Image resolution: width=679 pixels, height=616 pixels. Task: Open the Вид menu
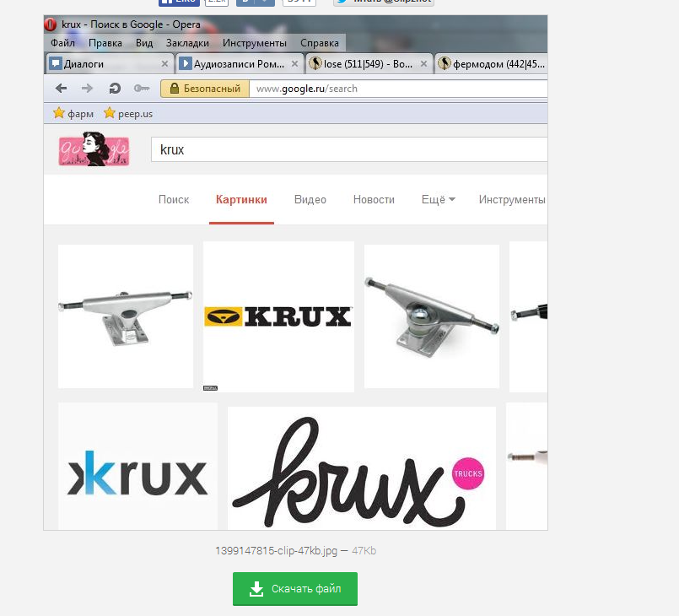144,43
